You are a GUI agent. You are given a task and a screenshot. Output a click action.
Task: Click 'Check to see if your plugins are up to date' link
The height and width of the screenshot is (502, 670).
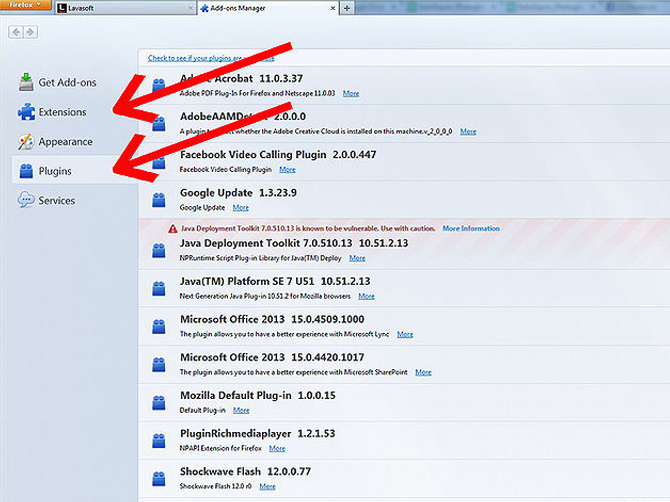pyautogui.click(x=211, y=58)
